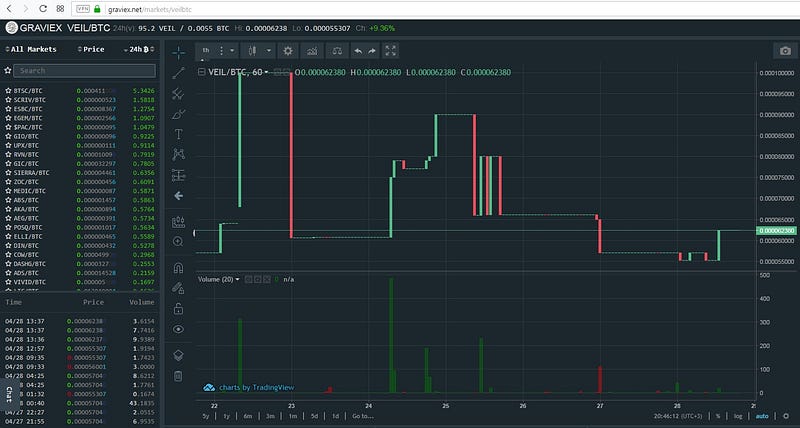Take a chart snapshot with camera icon
The image size is (800, 428).
point(785,51)
